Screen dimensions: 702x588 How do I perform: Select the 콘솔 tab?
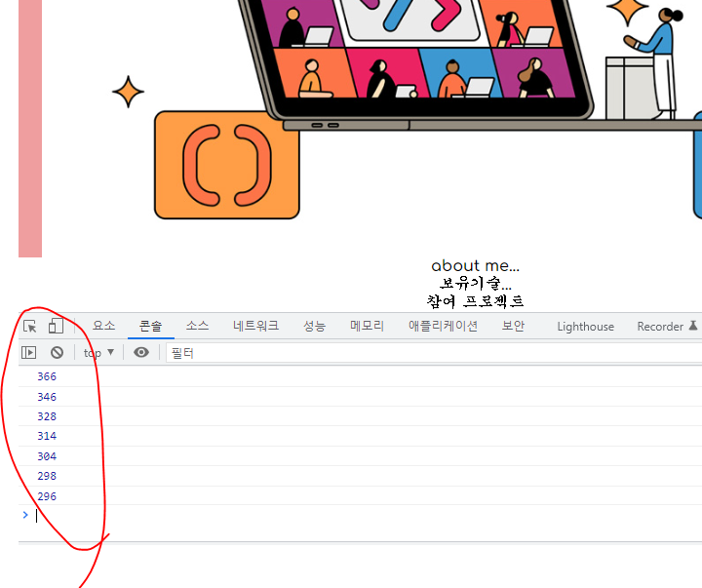[150, 326]
